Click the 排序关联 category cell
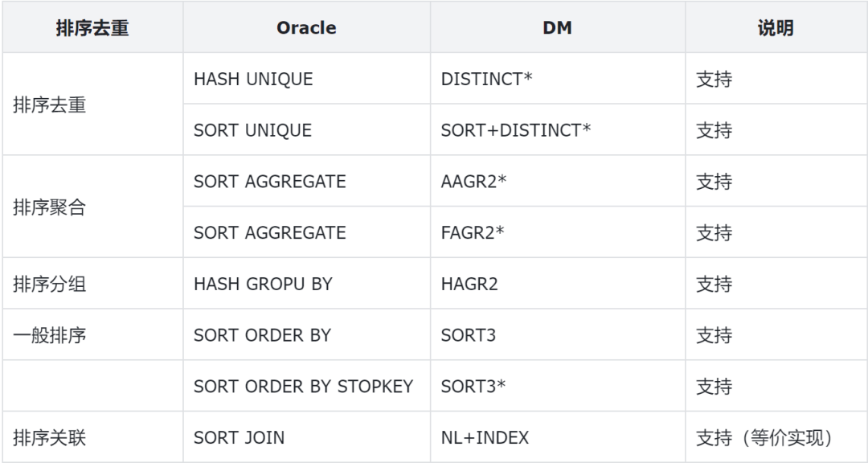This screenshot has height=463, width=868. coord(50,438)
